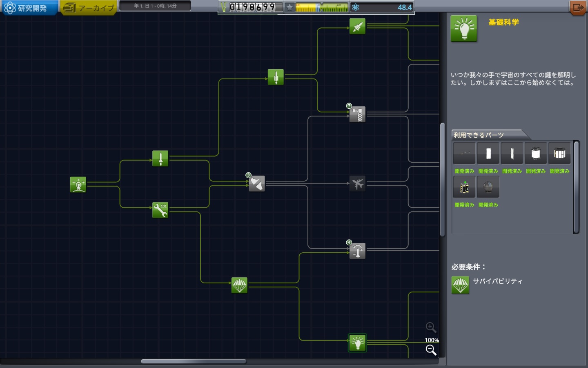Select the flat wire-like part thumbnail
The height and width of the screenshot is (368, 588).
click(464, 153)
